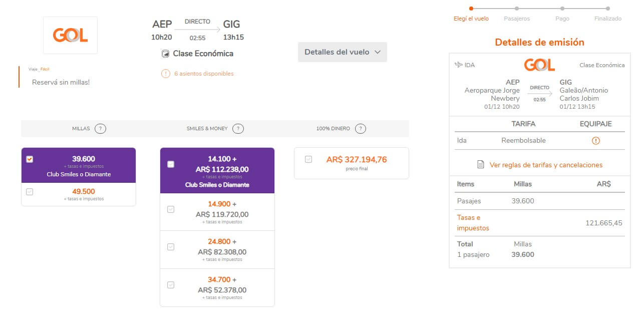Click the 100% DINERO column header
This screenshot has height=314, width=644.
(333, 129)
